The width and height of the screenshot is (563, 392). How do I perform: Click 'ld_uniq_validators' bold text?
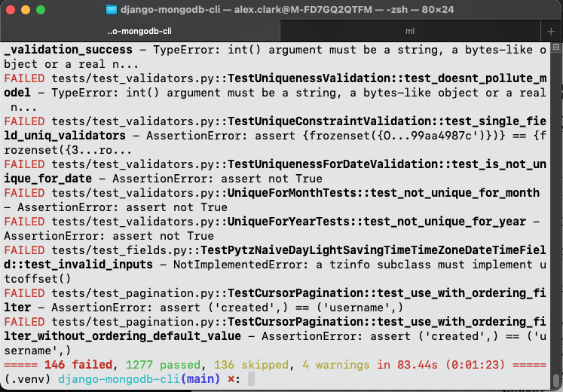click(x=65, y=136)
